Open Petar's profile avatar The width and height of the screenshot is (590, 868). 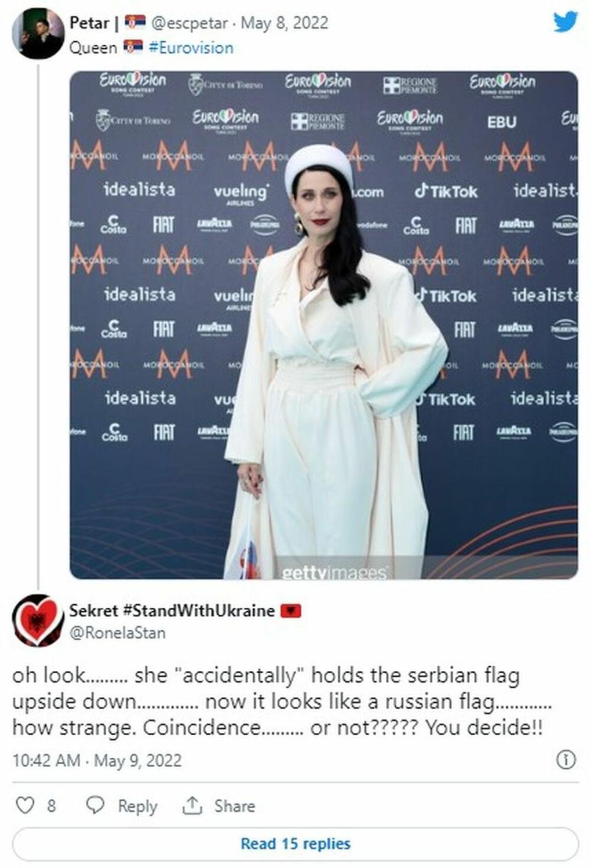[38, 34]
